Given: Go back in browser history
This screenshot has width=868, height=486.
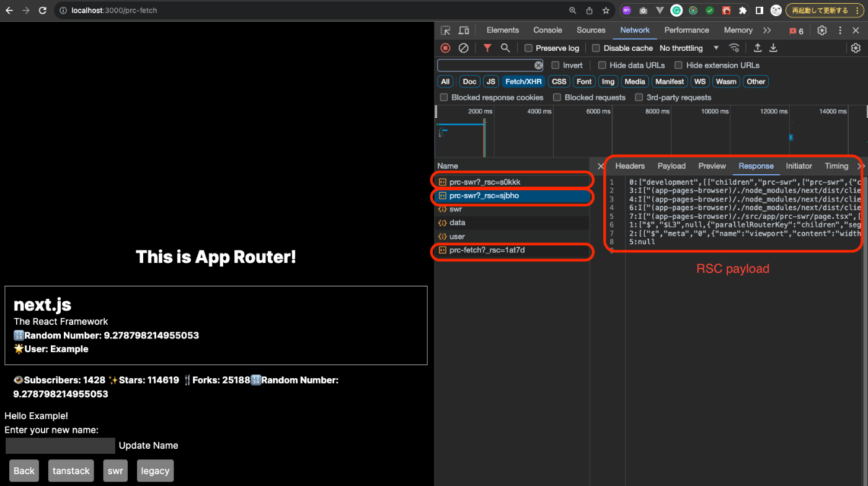Looking at the screenshot, I should pos(9,11).
